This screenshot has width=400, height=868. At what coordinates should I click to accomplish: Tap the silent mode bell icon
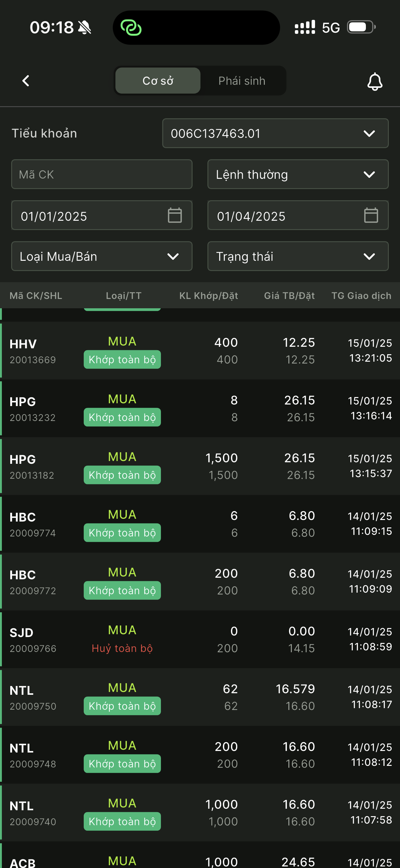85,28
